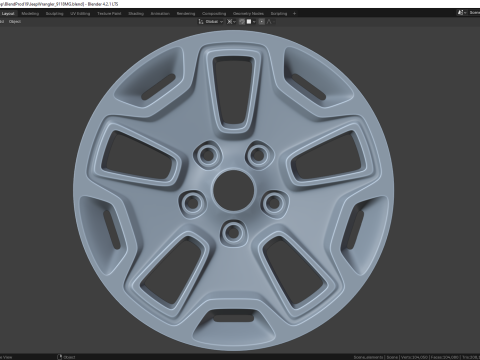Open the Animation workspace tab
Screen dimensions: 480x360
coord(160,14)
